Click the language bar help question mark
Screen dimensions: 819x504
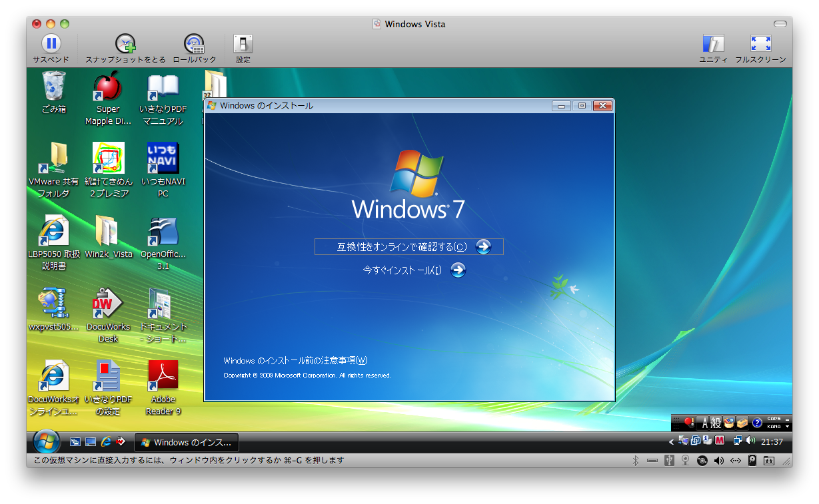[x=756, y=423]
